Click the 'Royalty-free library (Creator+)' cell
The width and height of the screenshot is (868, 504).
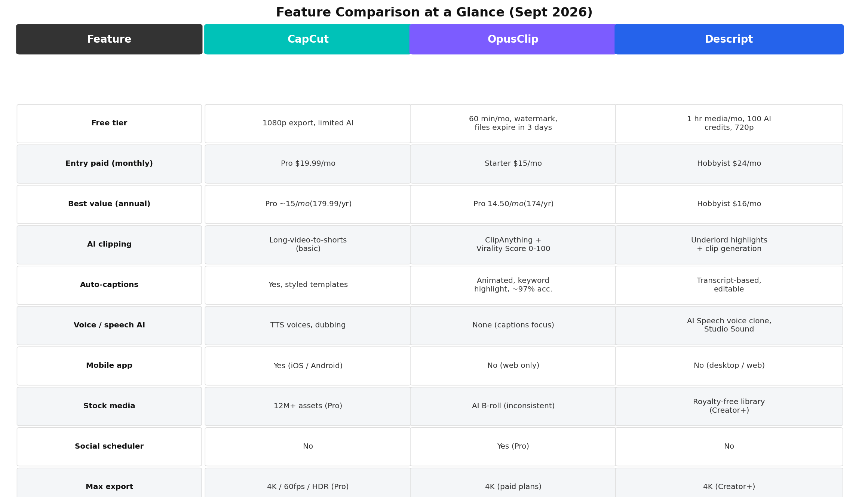pos(729,406)
